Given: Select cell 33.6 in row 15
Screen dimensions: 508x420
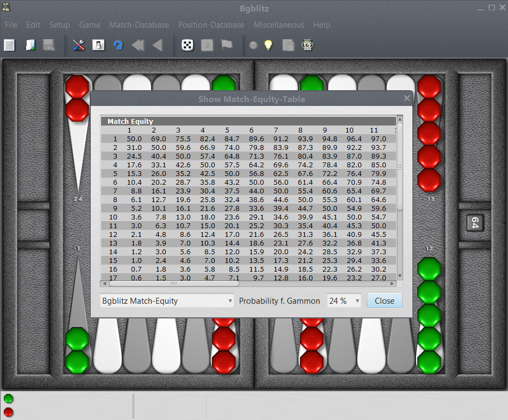Looking at the screenshot, I should [x=378, y=261].
